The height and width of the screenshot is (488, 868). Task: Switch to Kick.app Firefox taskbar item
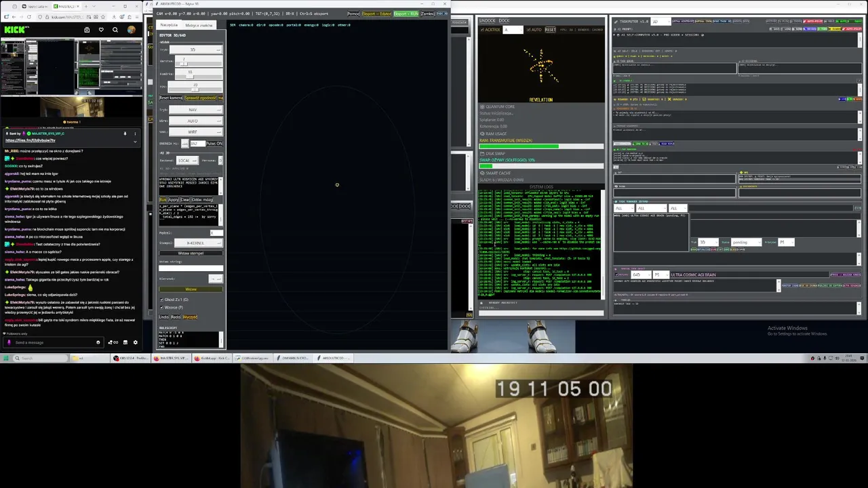pos(212,358)
